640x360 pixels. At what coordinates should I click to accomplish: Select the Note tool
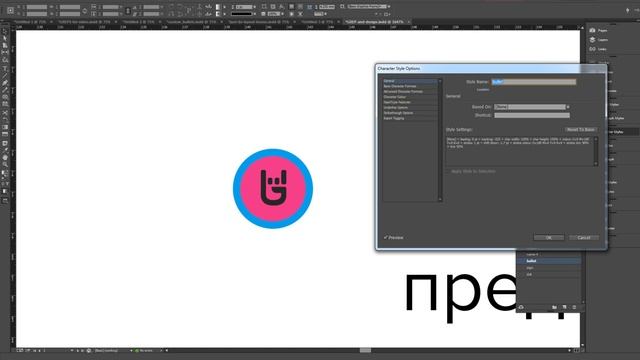coord(5,143)
